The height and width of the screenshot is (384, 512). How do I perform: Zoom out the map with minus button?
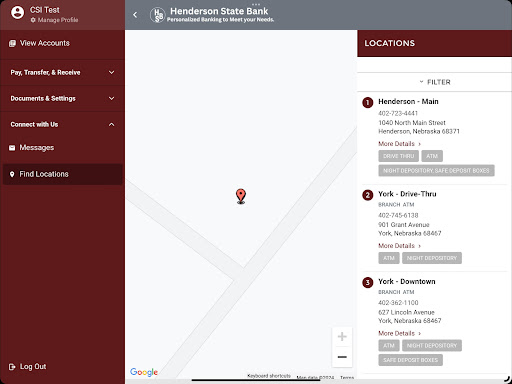click(342, 357)
